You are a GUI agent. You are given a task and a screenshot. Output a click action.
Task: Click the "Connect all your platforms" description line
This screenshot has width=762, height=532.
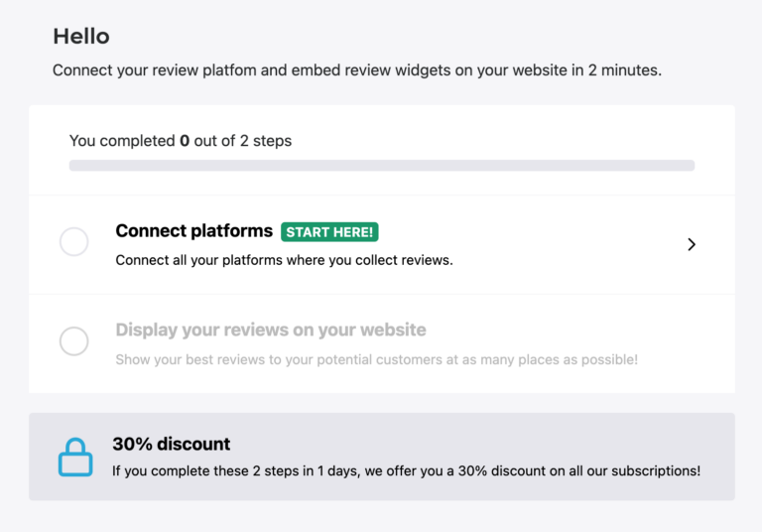coord(284,261)
